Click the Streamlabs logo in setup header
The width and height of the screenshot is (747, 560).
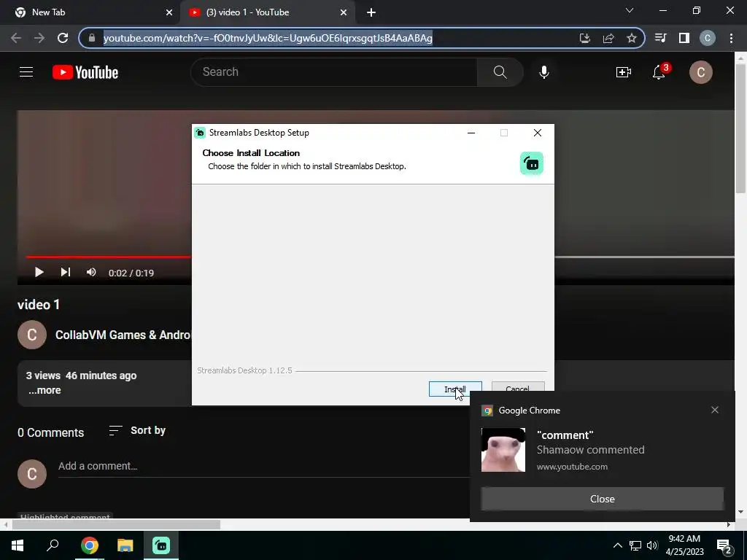click(x=532, y=163)
